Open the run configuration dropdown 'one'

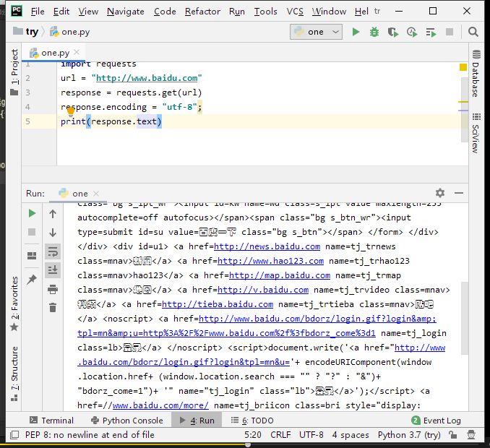316,32
